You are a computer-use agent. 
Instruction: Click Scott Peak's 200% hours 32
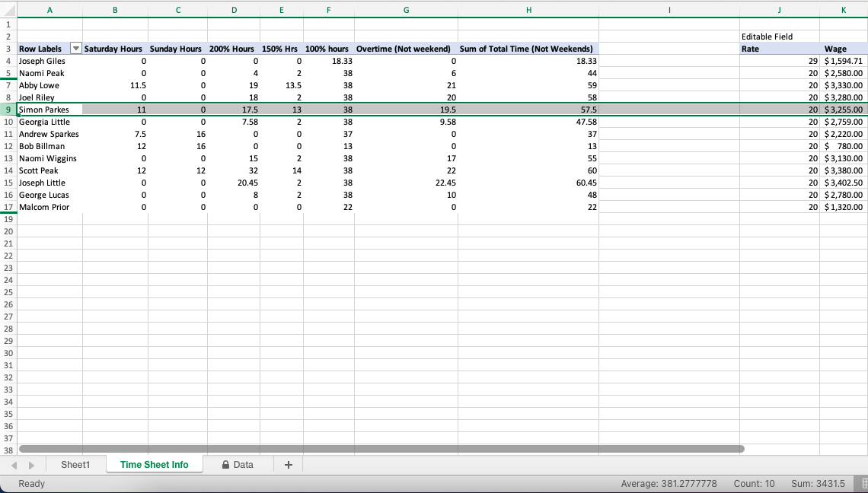point(234,170)
